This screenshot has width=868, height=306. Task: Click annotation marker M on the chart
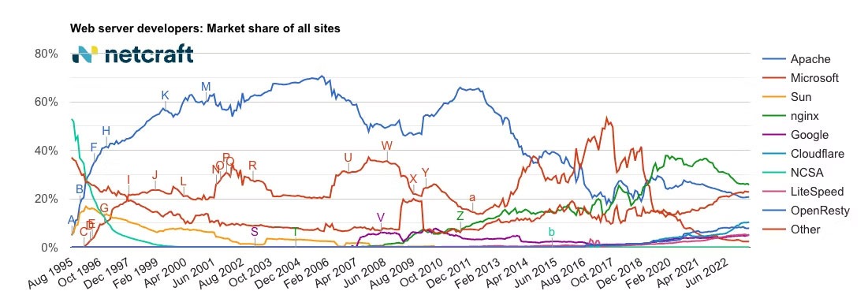pos(206,87)
